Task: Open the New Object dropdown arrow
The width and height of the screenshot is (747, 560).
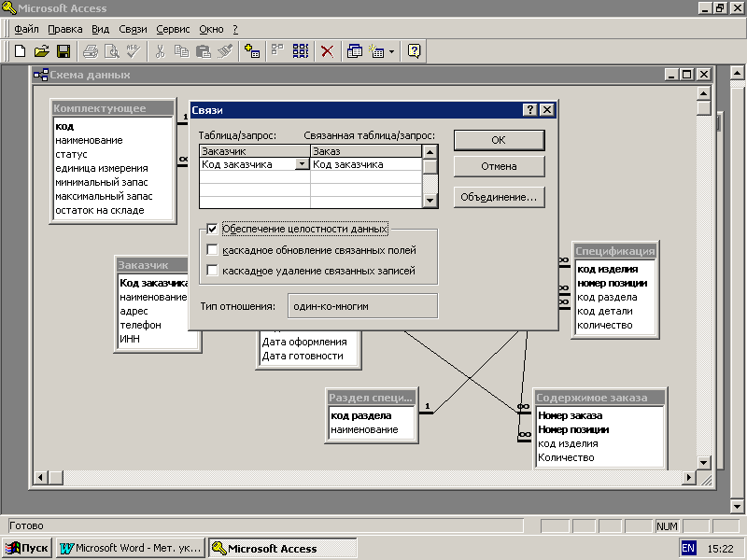Action: [391, 51]
